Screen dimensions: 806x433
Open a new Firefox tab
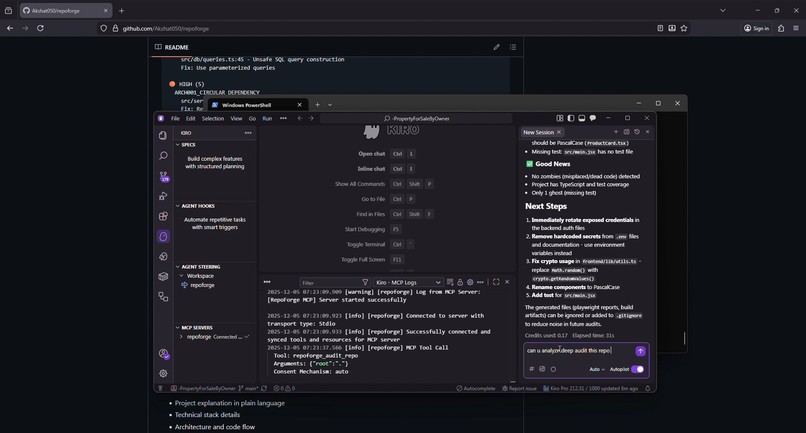(x=121, y=10)
